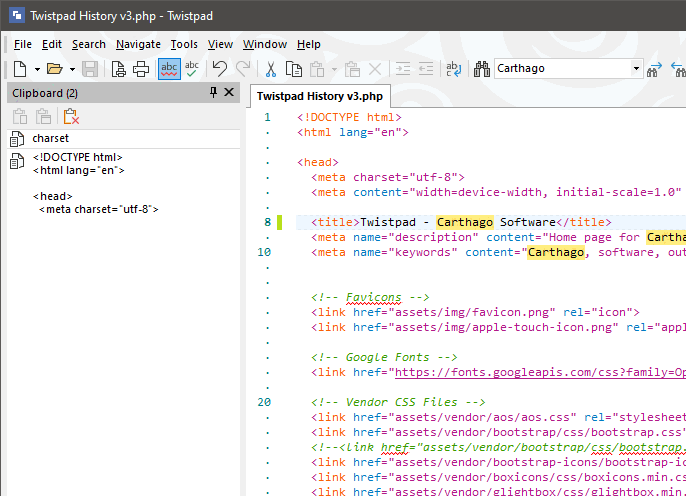
Task: Click the Paste icon in main toolbar
Action: [x=317, y=69]
